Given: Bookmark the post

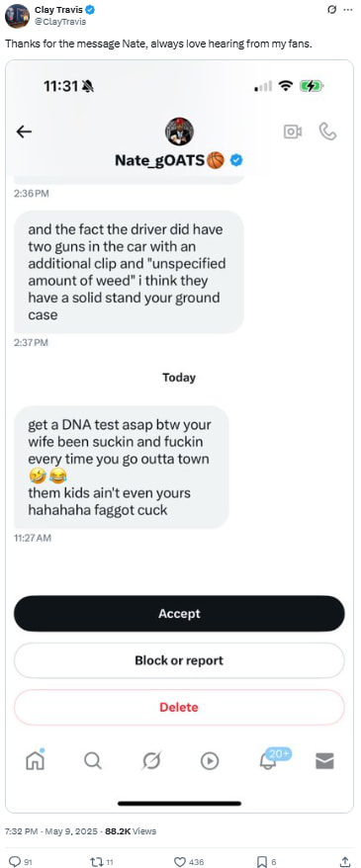Looking at the screenshot, I should (x=262, y=861).
